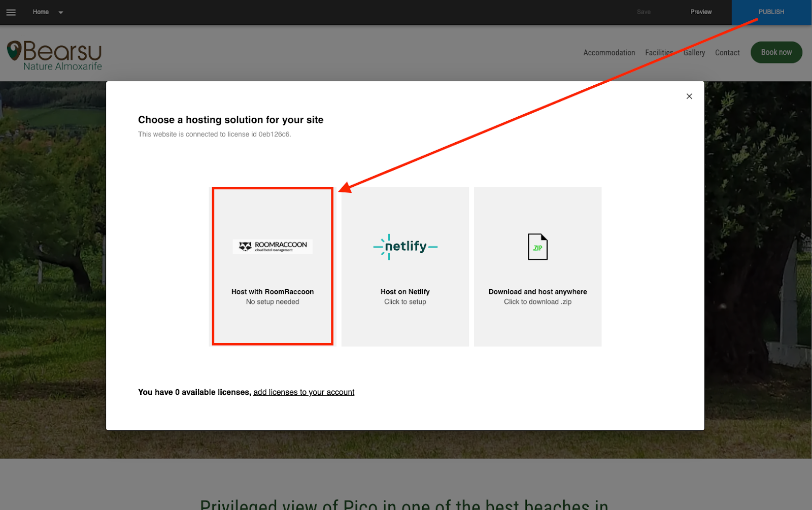Click the Save button
Image resolution: width=812 pixels, height=510 pixels.
[644, 12]
